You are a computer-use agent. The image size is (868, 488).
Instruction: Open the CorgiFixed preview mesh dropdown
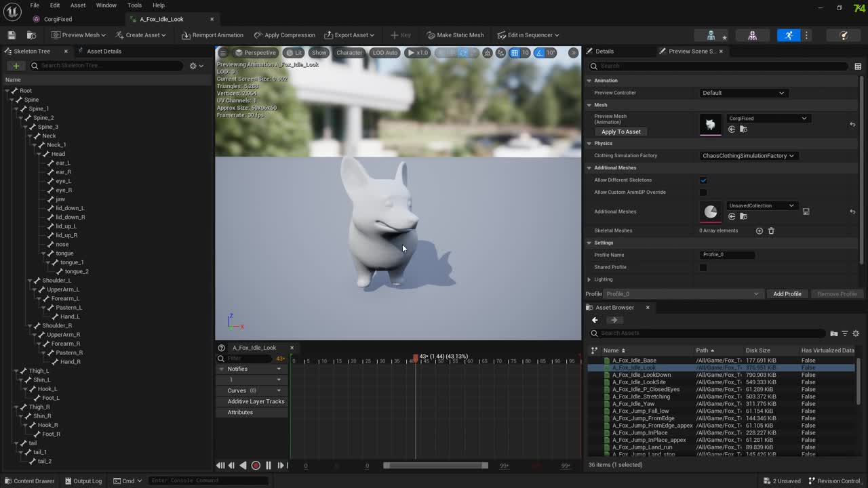coord(768,119)
